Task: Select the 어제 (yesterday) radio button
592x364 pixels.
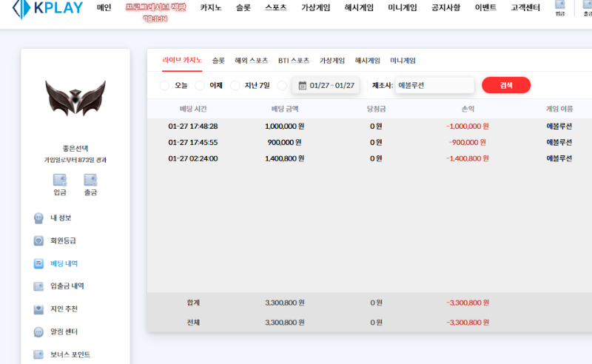Action: 200,86
